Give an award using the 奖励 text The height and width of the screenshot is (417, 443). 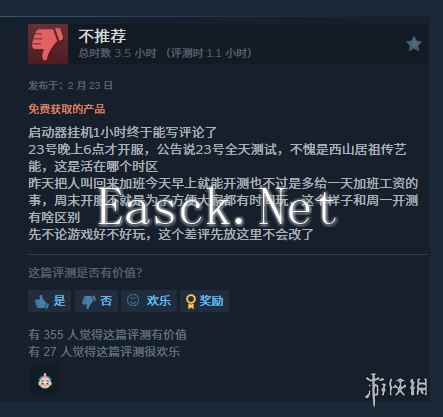[211, 301]
